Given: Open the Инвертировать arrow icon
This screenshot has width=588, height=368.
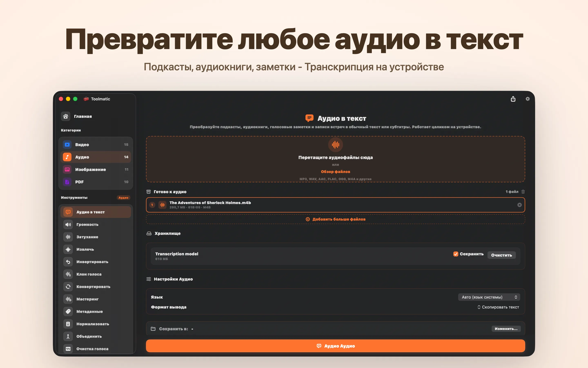Looking at the screenshot, I should click(68, 262).
